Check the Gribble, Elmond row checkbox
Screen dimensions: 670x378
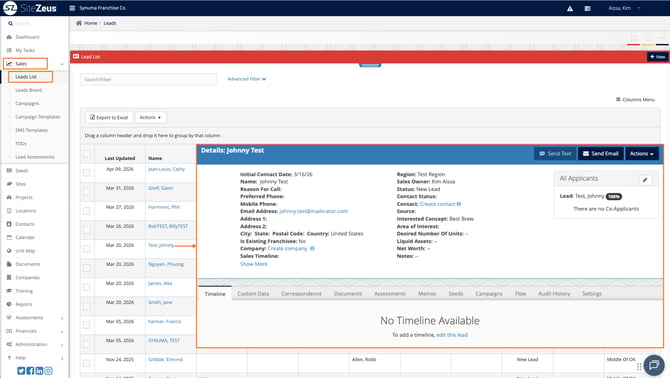87,363
